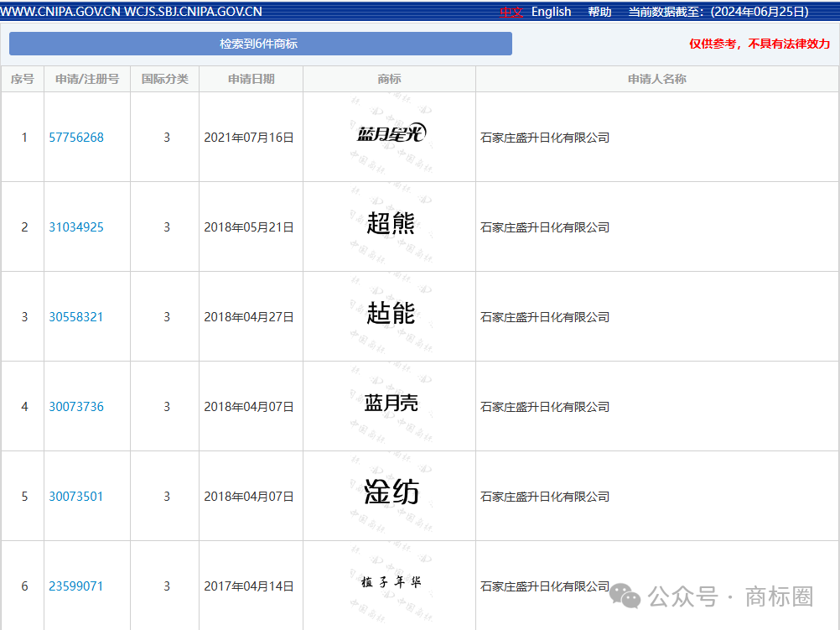Click the 趈能 trademark image
The width and height of the screenshot is (840, 630).
click(x=391, y=313)
